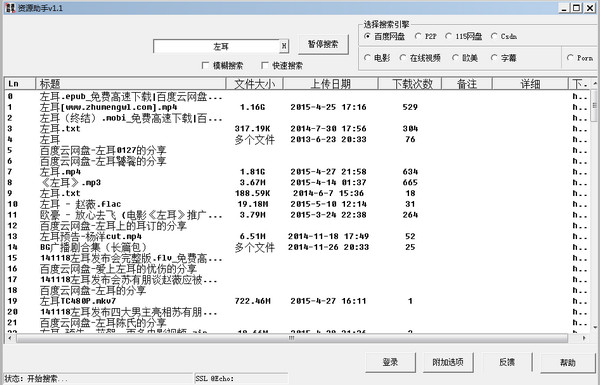Click file size 722.46M

[253, 301]
